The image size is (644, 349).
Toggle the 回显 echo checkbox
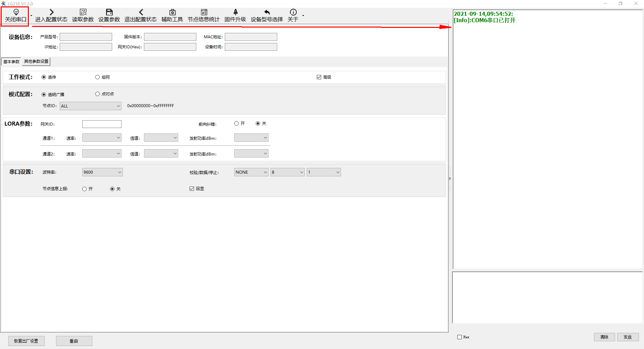click(x=192, y=189)
